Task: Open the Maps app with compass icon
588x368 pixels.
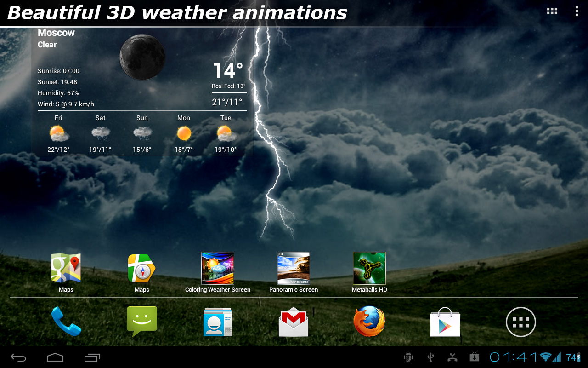Action: tap(141, 268)
